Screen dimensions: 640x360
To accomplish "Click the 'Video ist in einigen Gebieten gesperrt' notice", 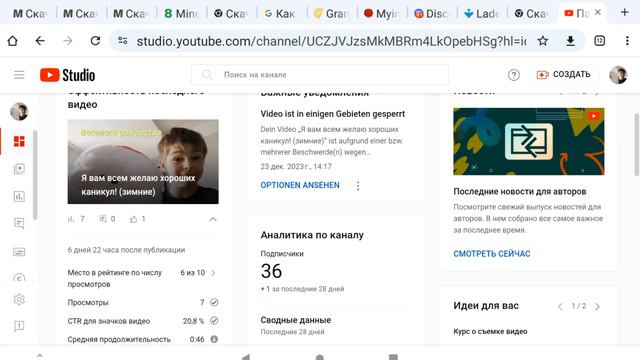I will point(333,114).
